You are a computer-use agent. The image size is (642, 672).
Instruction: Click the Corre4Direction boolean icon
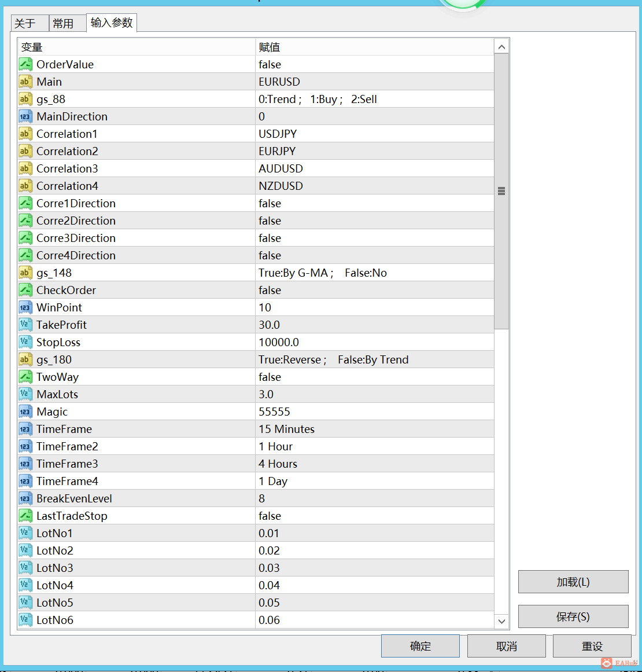click(x=25, y=255)
